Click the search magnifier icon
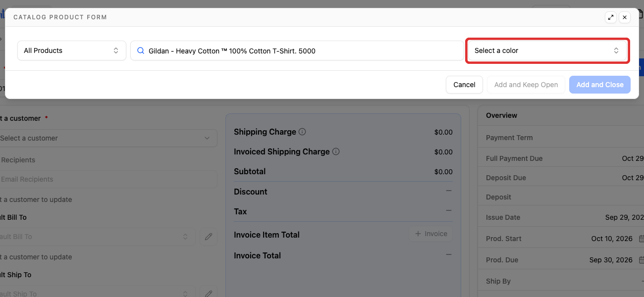This screenshot has width=644, height=297. point(141,50)
